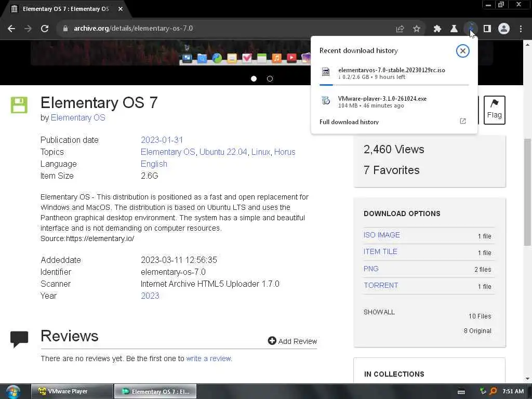
Task: Open Ubuntu 22.04 topic link
Action: coord(223,152)
